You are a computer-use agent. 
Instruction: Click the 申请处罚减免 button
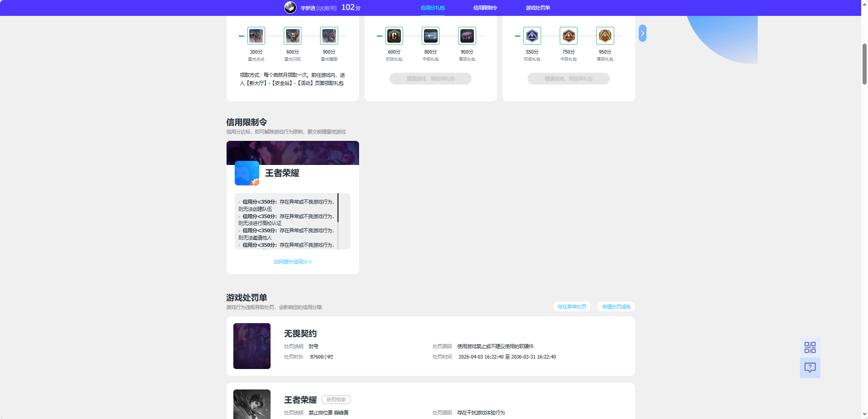616,307
